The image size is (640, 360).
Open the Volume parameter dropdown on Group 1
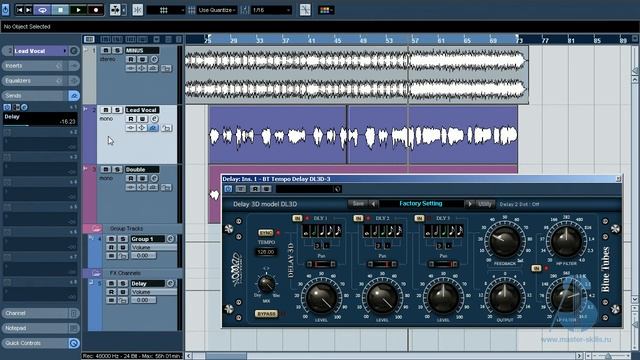point(154,247)
